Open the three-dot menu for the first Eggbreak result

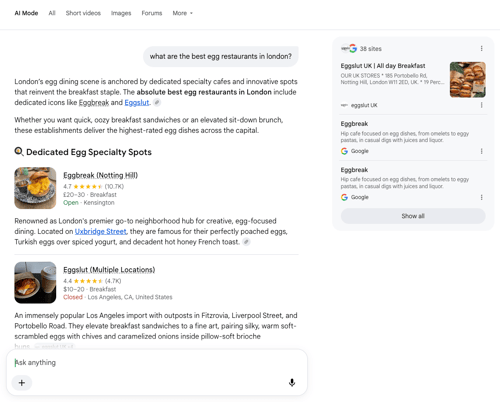[x=482, y=151]
